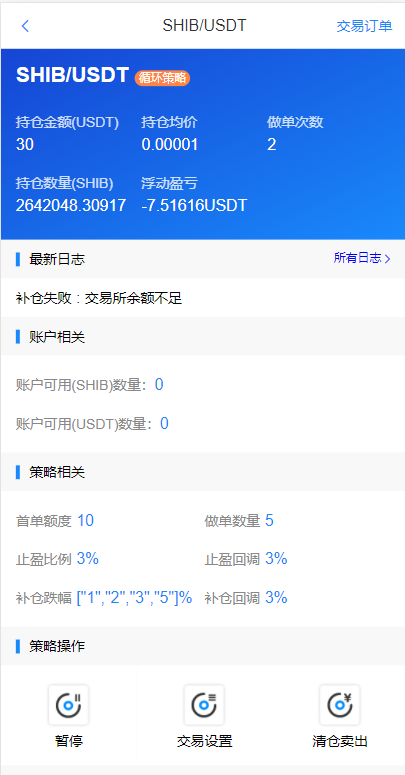Click the chevron beside 所有日志
The image size is (405, 775).
point(387,258)
